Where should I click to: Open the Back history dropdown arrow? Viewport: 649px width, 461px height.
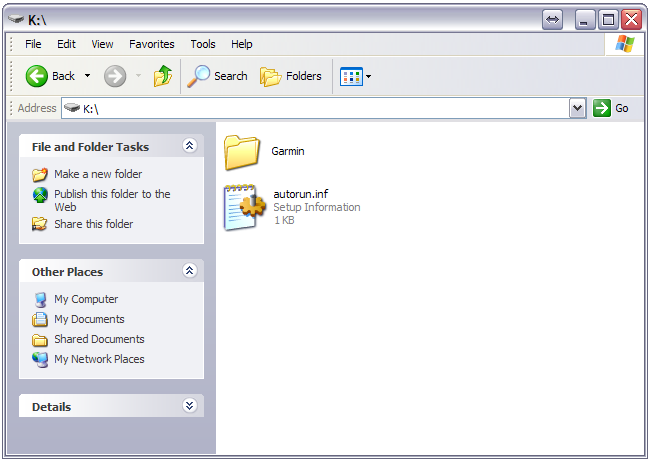point(87,76)
